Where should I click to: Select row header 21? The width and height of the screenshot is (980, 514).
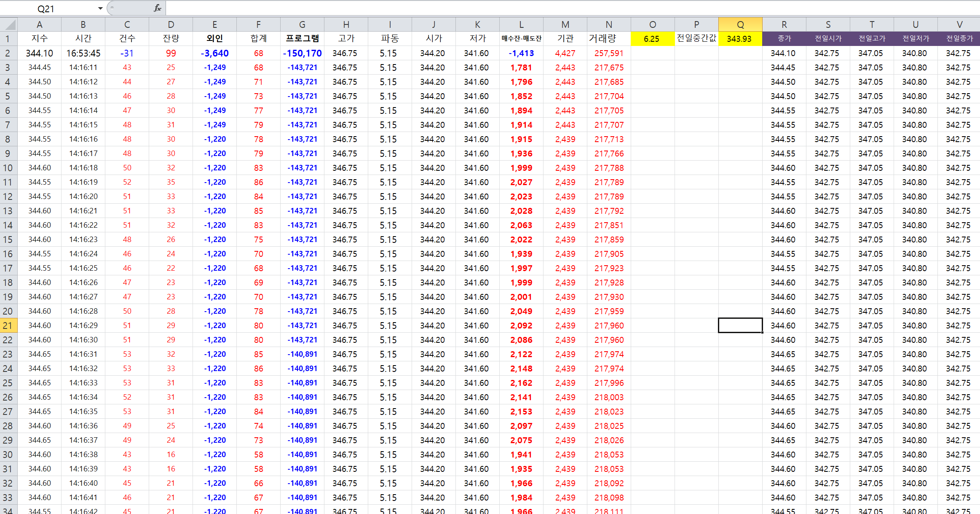click(8, 326)
